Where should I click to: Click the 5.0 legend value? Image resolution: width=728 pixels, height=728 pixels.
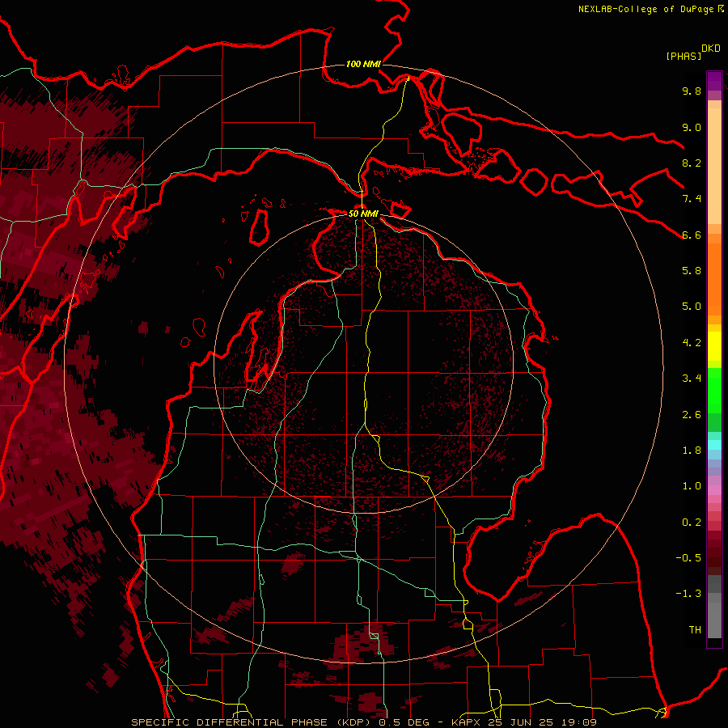point(692,307)
